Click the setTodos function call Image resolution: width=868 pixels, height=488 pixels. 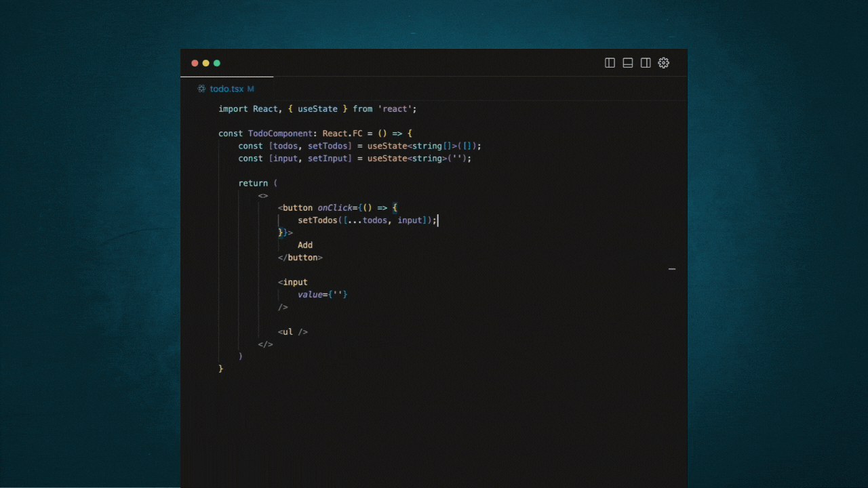(x=317, y=220)
